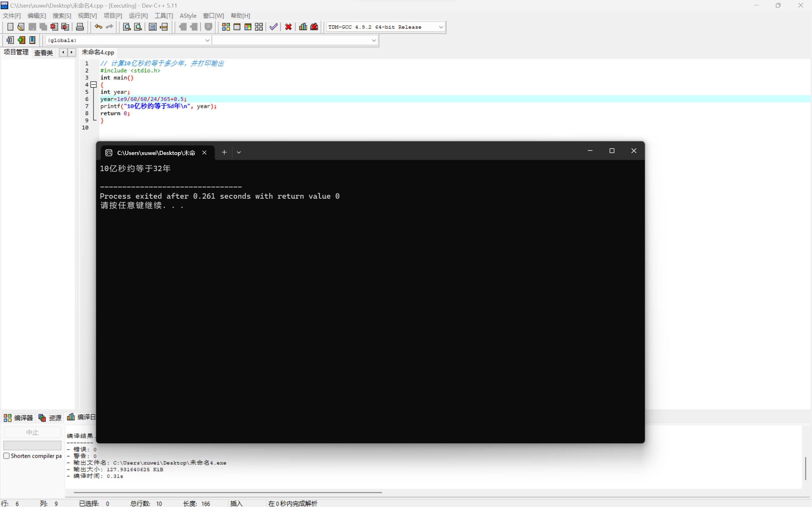
Task: Switch to the 查看类 tab
Action: [x=44, y=53]
